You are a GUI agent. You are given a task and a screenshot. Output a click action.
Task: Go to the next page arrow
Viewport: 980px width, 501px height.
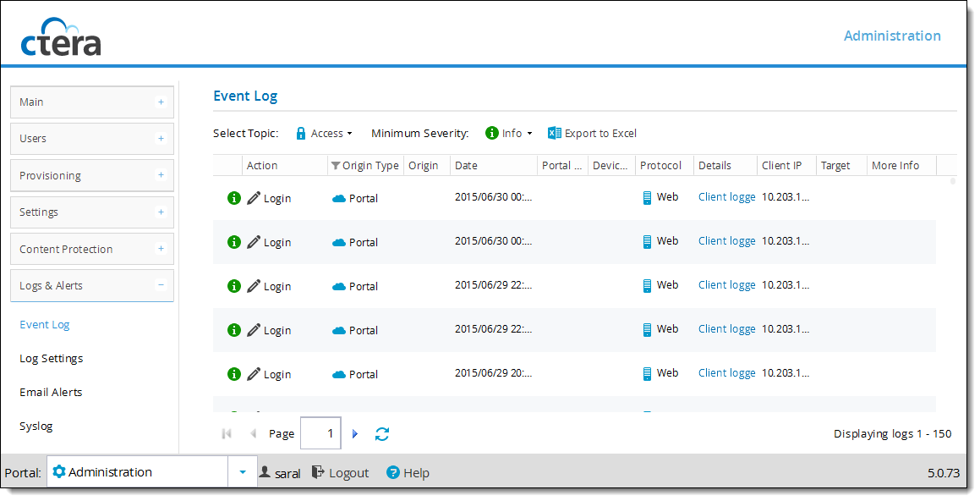tap(355, 433)
